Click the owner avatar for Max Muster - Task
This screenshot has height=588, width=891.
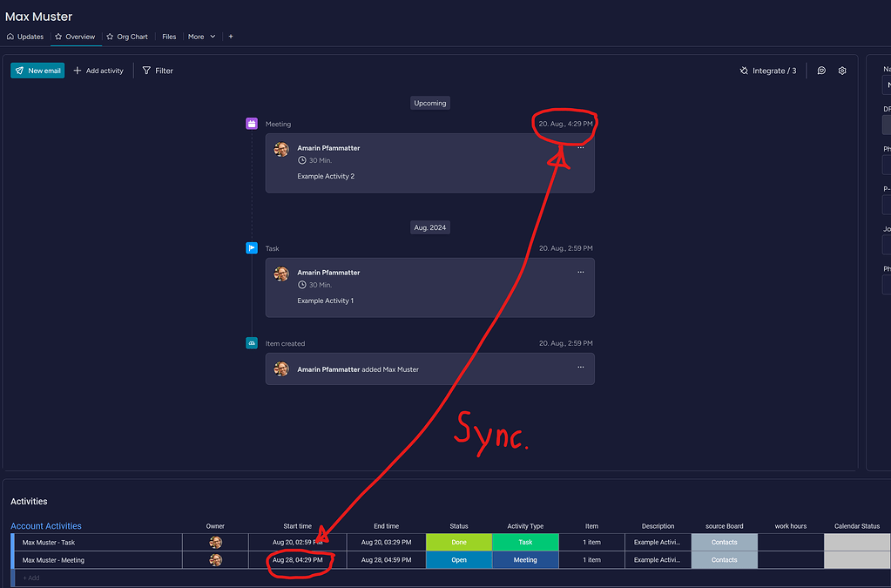click(214, 542)
